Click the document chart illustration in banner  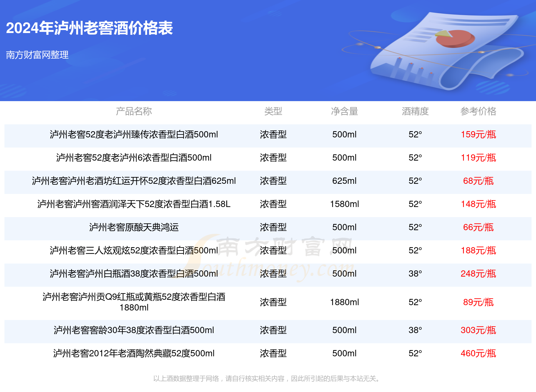(x=447, y=51)
